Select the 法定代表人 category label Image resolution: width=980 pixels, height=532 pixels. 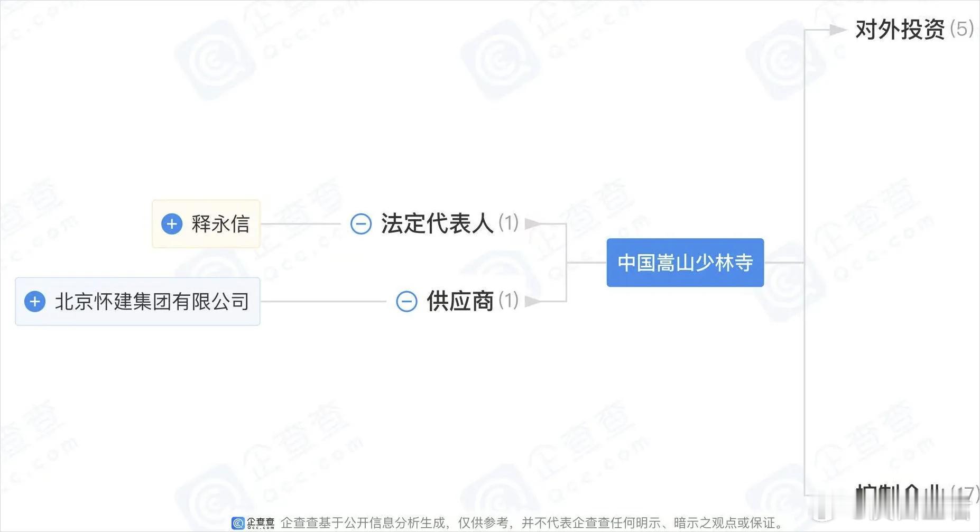point(437,223)
